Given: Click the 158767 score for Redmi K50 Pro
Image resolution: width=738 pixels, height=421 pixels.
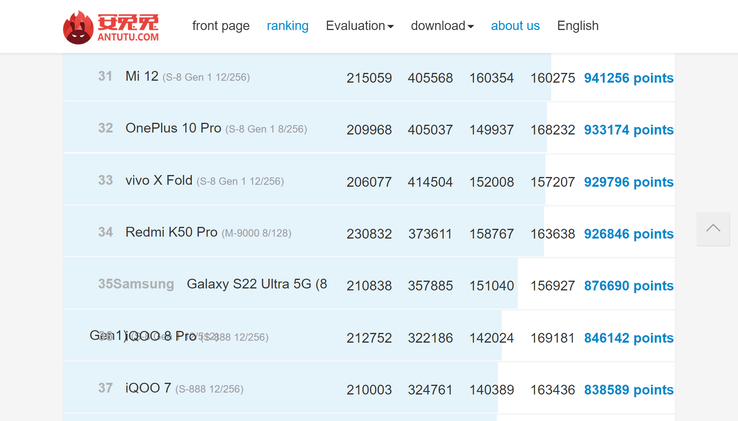Looking at the screenshot, I should (491, 234).
